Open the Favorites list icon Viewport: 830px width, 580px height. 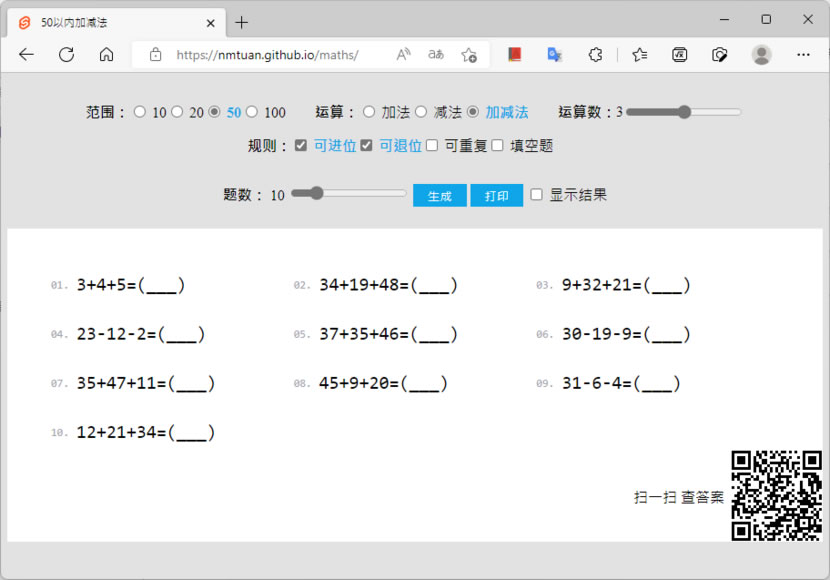(x=640, y=55)
